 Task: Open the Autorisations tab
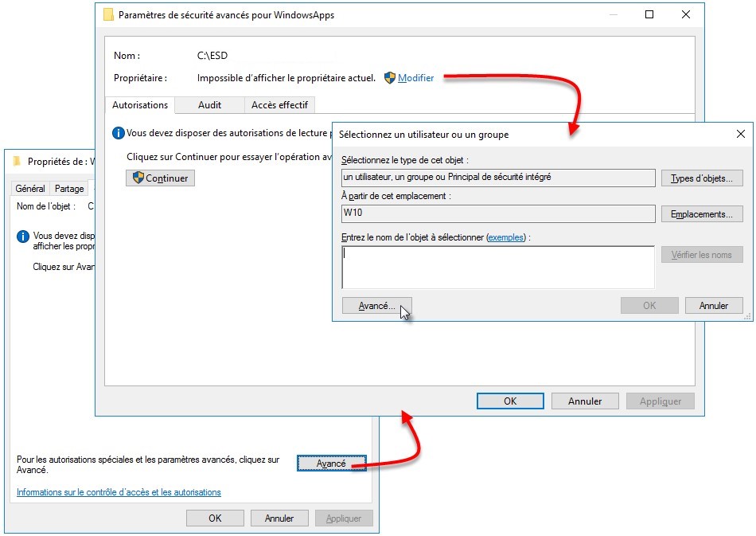(x=140, y=104)
